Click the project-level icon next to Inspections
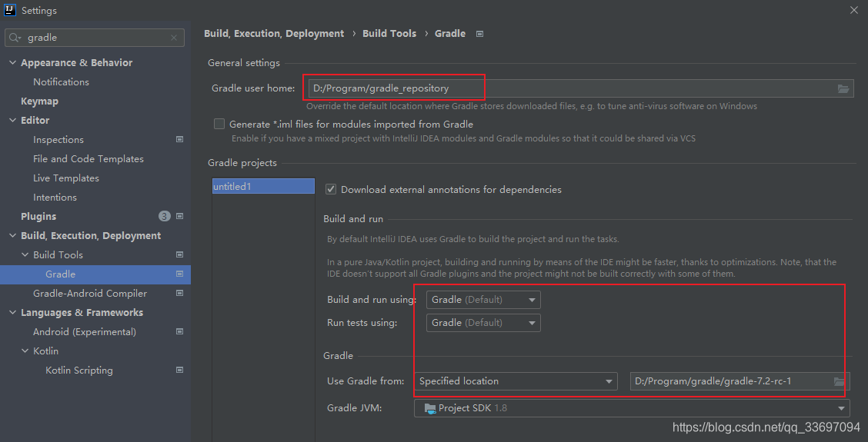Screen dimensions: 868x442 coord(179,139)
